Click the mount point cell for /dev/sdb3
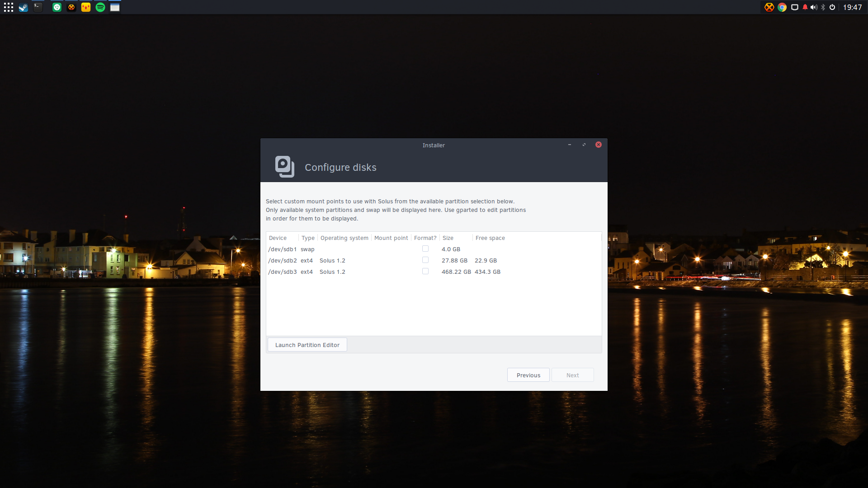868x488 pixels. point(391,272)
